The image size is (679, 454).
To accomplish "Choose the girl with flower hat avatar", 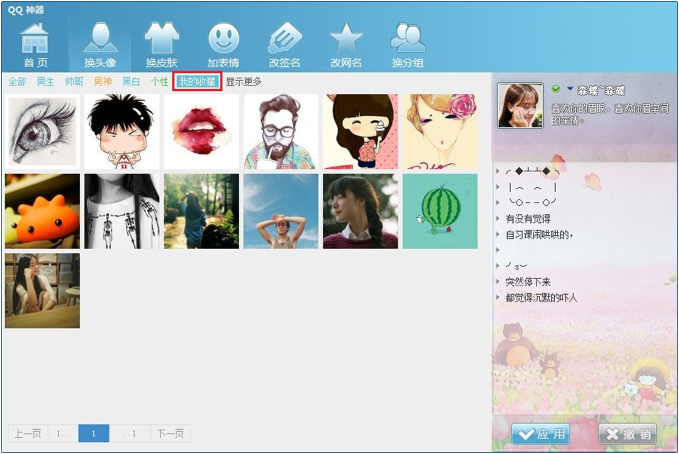I will (x=440, y=132).
